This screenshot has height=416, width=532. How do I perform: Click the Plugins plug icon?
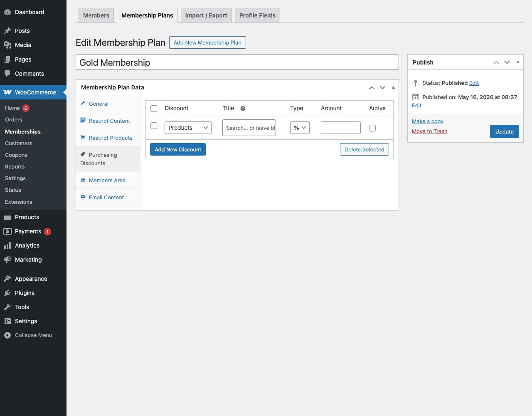click(7, 293)
